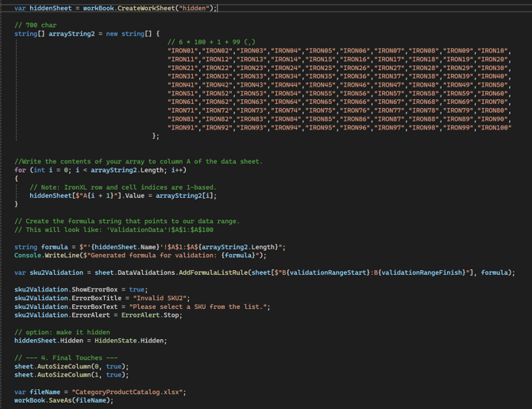The width and height of the screenshot is (532, 409).
Task: Click sheet.AutoSizeColumn(0, true) line
Action: click(x=71, y=367)
